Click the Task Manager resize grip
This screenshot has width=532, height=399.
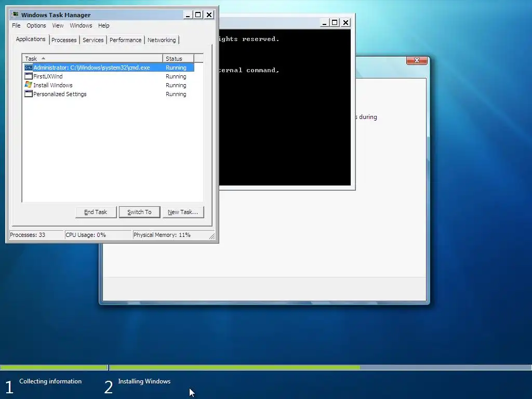(212, 236)
